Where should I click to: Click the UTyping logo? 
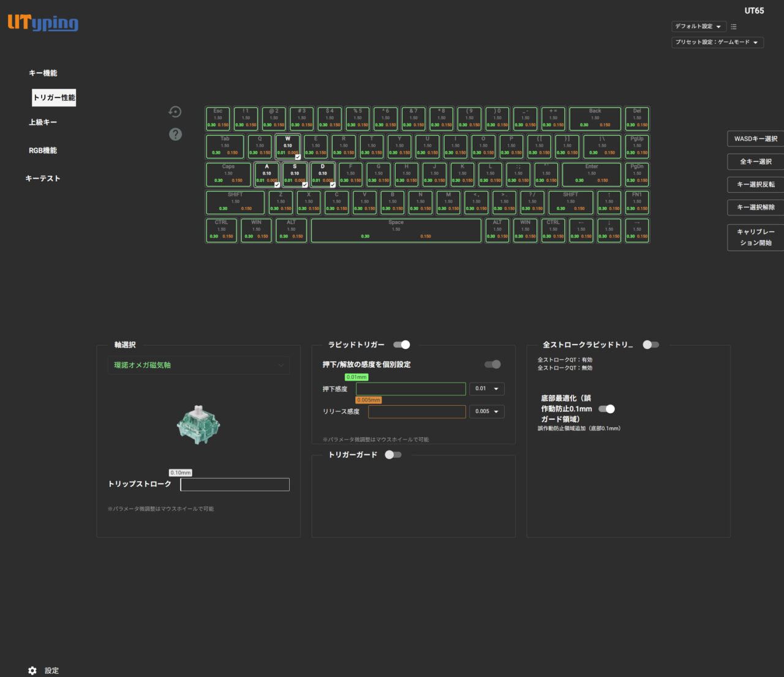click(x=43, y=23)
